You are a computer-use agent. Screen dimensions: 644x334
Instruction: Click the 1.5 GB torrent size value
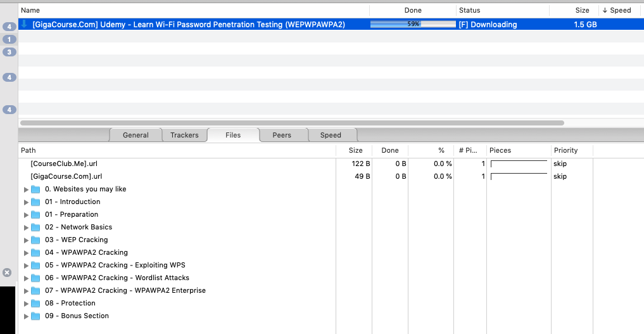tap(585, 25)
